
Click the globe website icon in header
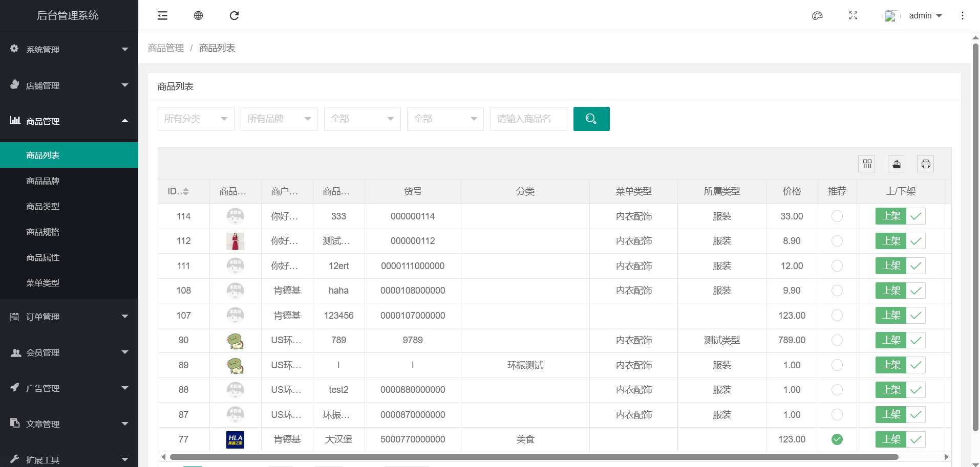point(198,16)
